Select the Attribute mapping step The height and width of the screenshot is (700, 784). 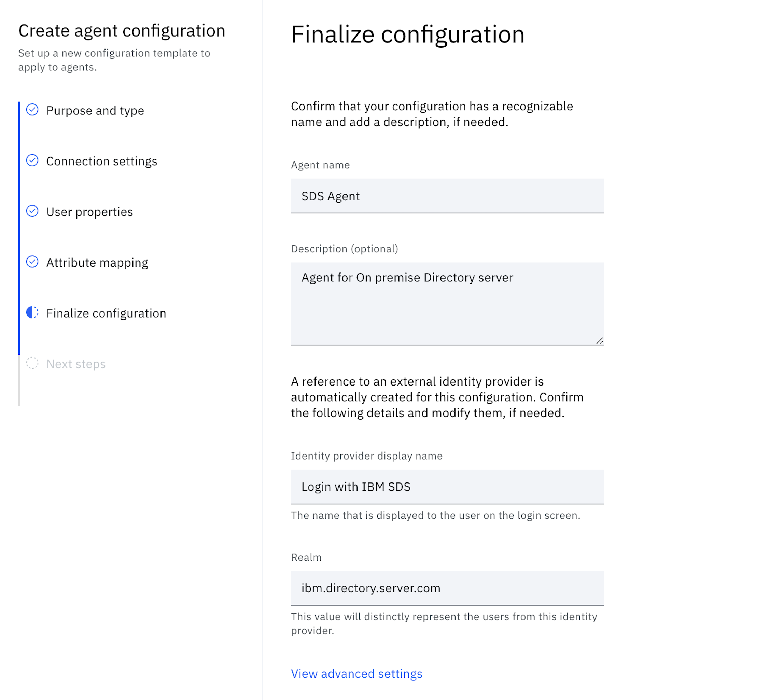click(x=97, y=263)
